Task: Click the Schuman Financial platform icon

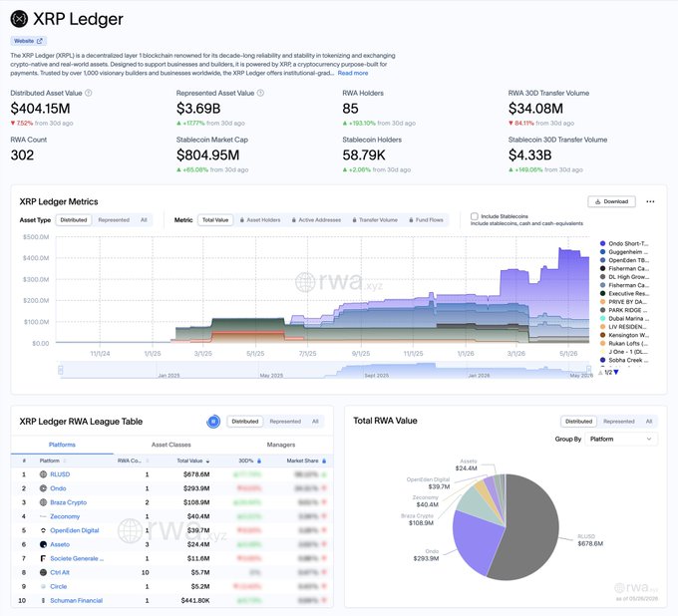Action: click(43, 600)
